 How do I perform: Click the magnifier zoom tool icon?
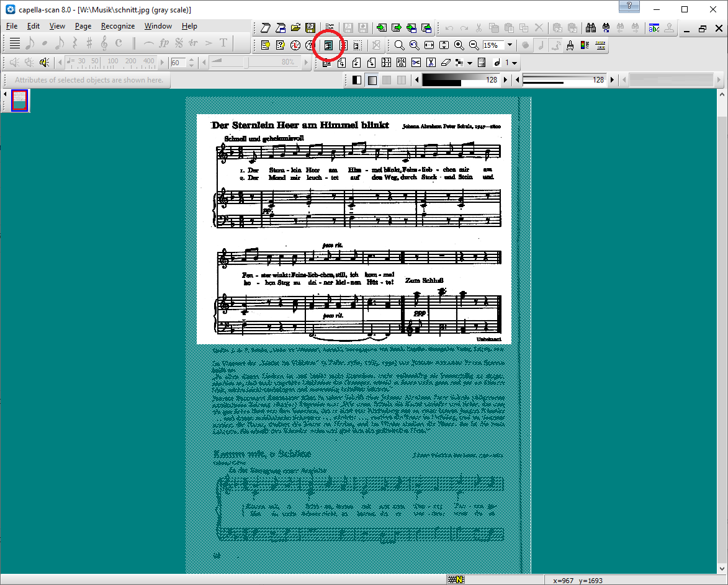pos(399,45)
